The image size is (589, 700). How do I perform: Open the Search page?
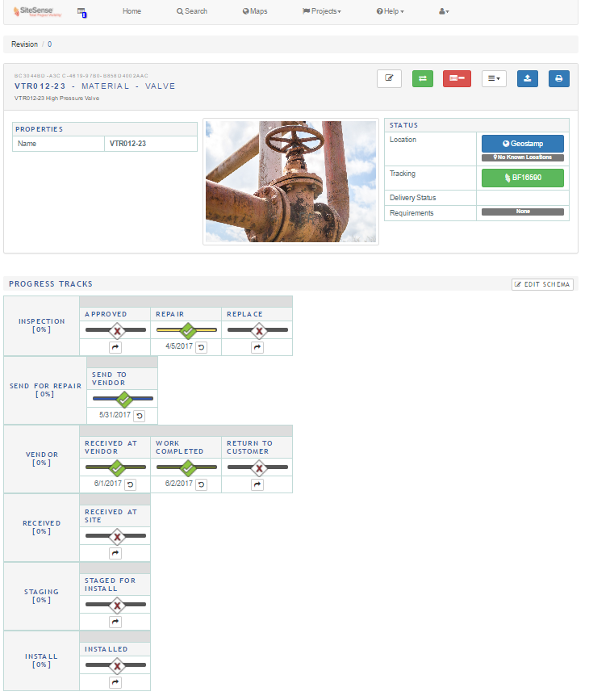click(192, 11)
